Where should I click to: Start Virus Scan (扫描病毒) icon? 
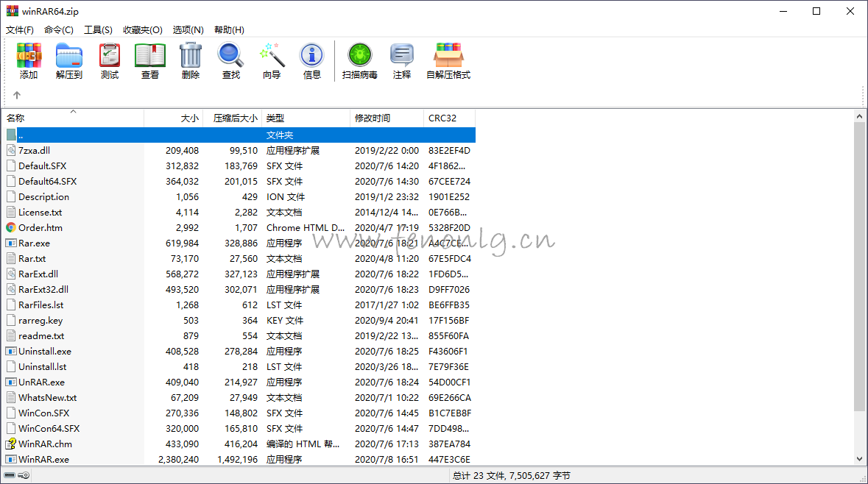point(360,61)
